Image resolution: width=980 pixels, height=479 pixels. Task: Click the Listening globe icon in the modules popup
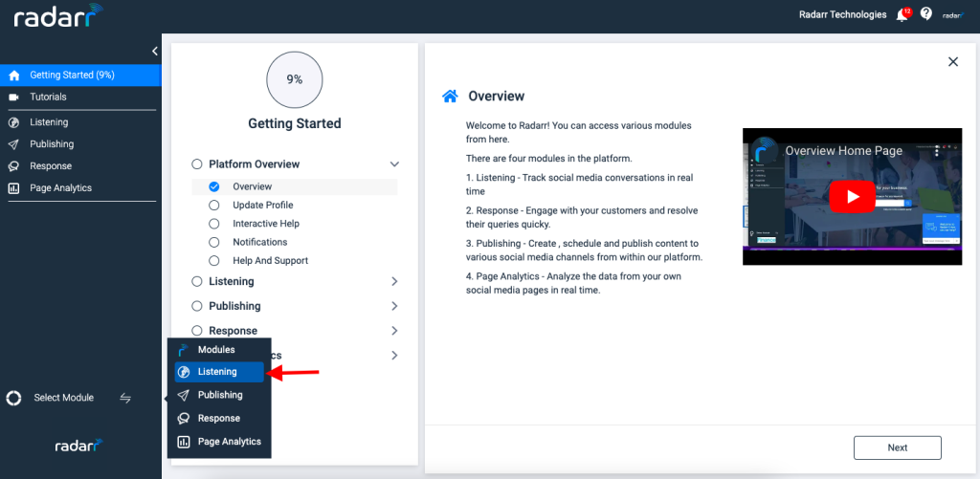(184, 372)
